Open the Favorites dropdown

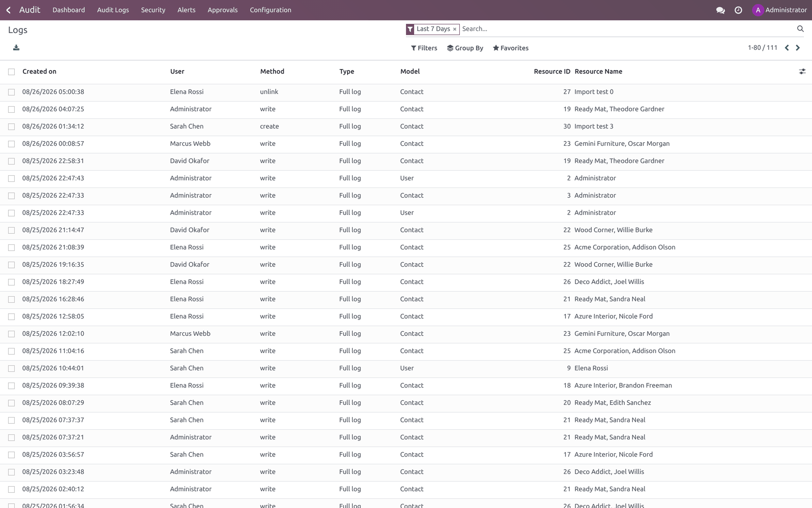511,48
